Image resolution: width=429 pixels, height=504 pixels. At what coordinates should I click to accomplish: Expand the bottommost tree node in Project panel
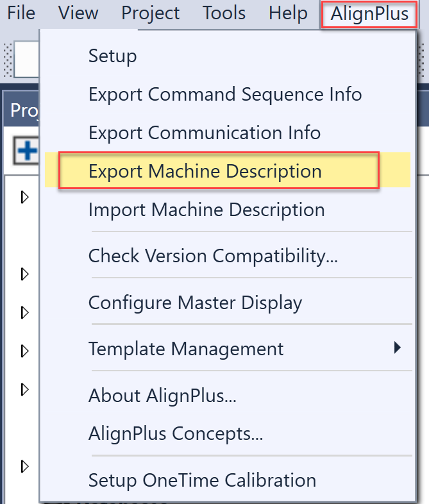[x=25, y=466]
